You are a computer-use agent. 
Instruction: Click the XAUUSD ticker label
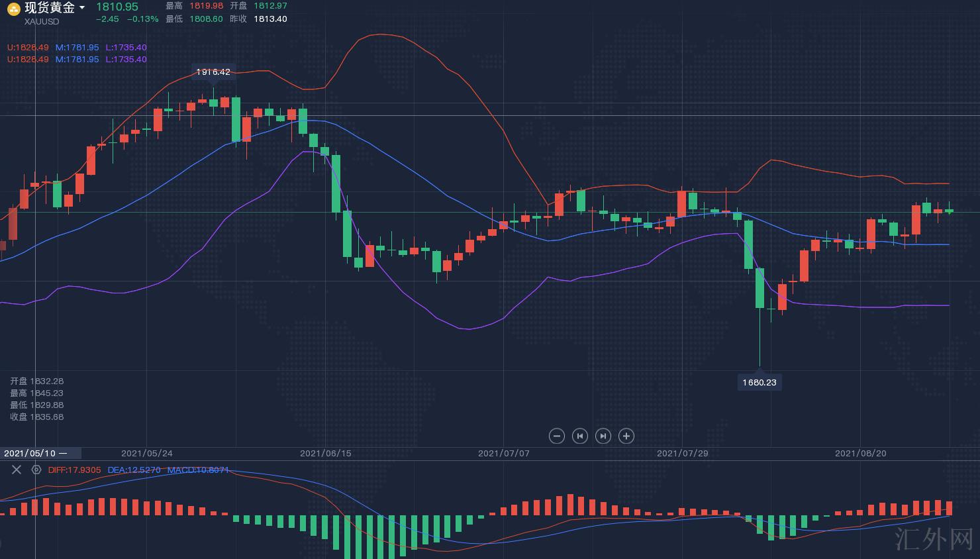coord(42,22)
